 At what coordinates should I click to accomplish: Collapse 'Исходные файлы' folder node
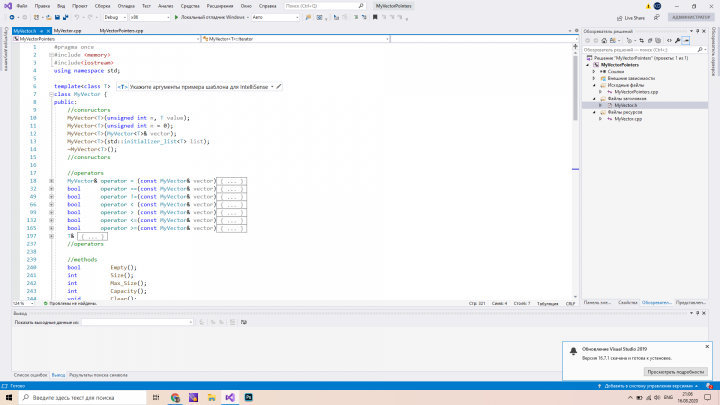594,85
